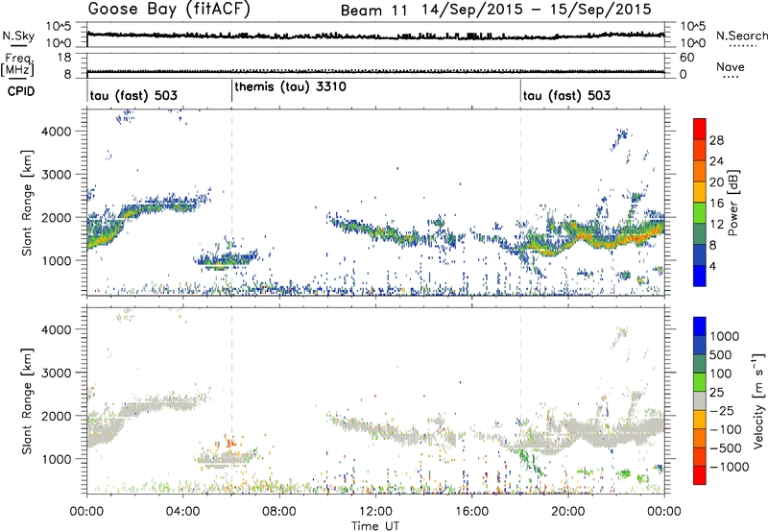The height and width of the screenshot is (532, 768).
Task: Click 'Slant Range [km]' label of power panel
Action: point(27,203)
